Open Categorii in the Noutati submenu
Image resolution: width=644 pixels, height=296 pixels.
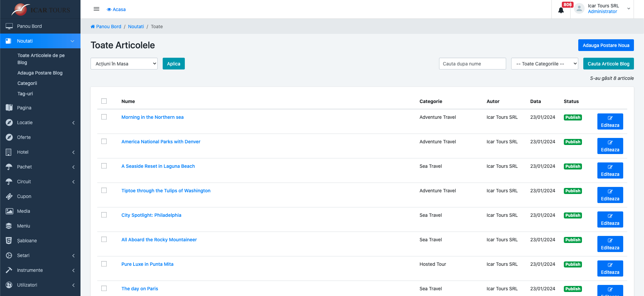[27, 83]
